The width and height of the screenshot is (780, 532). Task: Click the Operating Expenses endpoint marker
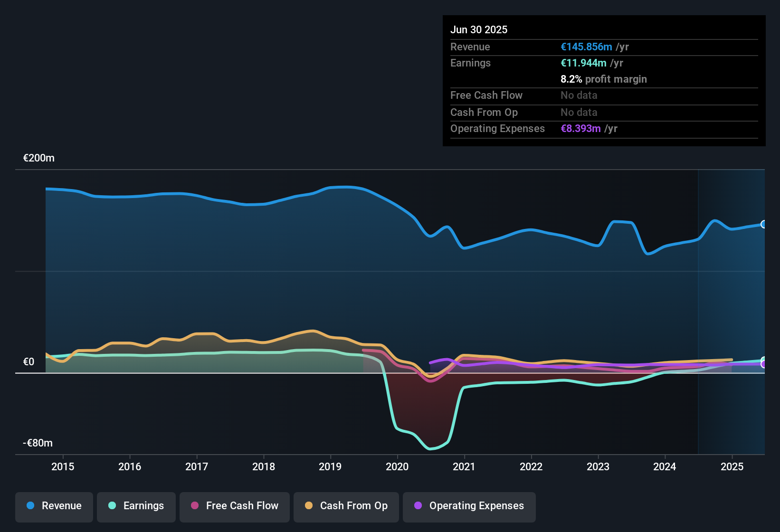[764, 364]
